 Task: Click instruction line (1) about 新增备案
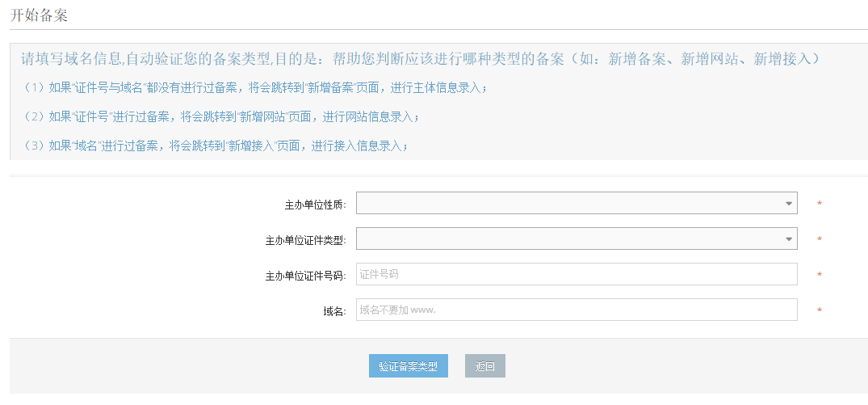[255, 88]
